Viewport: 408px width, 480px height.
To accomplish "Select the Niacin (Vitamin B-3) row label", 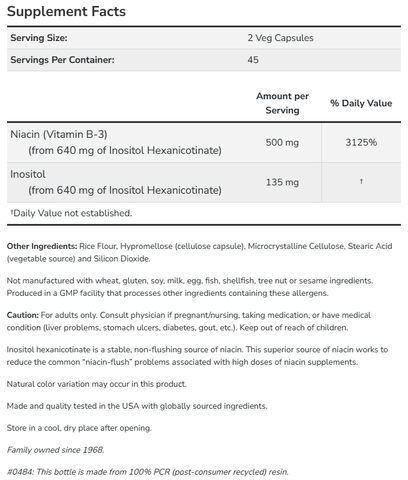I will click(59, 134).
